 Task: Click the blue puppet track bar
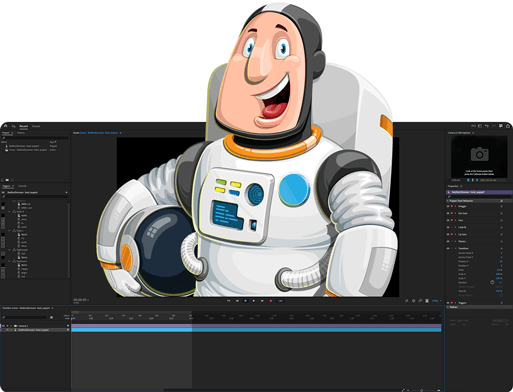point(256,330)
